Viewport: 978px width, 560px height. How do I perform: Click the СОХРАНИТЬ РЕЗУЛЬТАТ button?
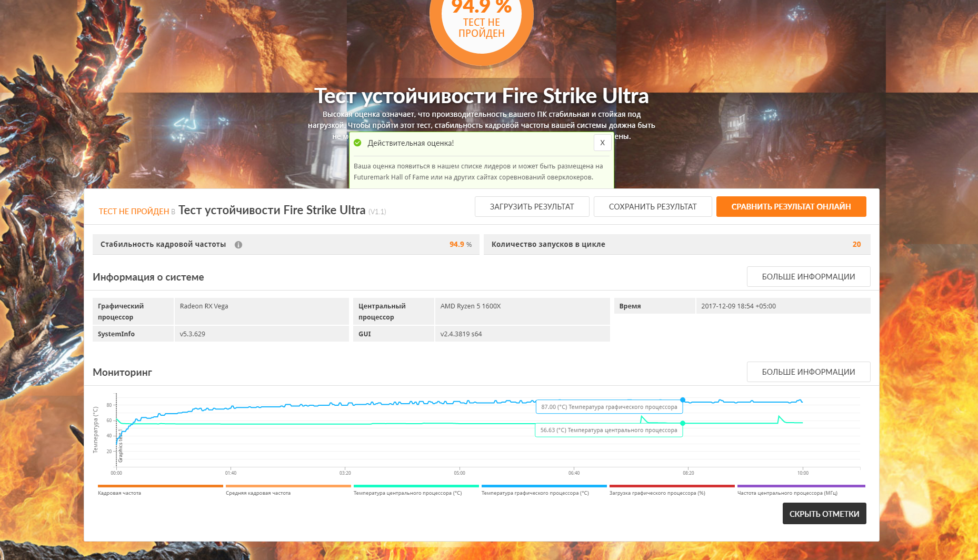653,207
